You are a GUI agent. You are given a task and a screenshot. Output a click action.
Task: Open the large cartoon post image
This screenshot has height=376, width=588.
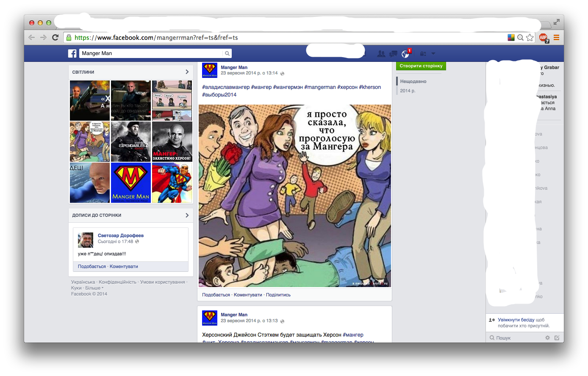(295, 196)
